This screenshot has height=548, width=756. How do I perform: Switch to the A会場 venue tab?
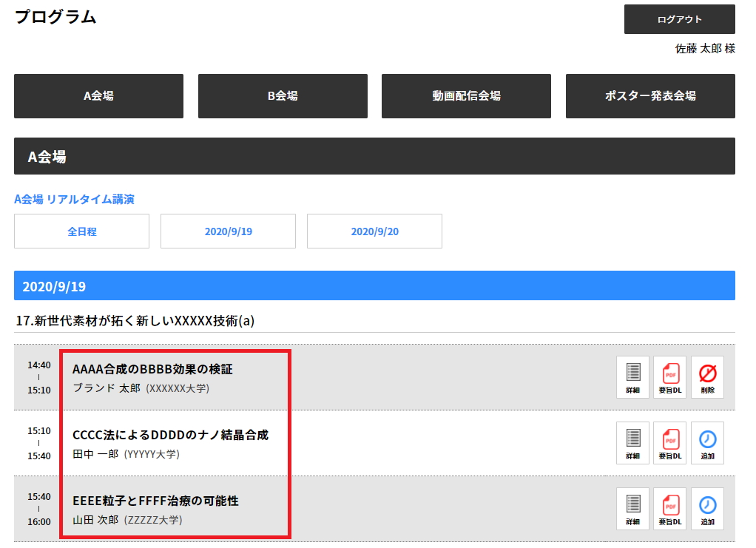point(98,96)
